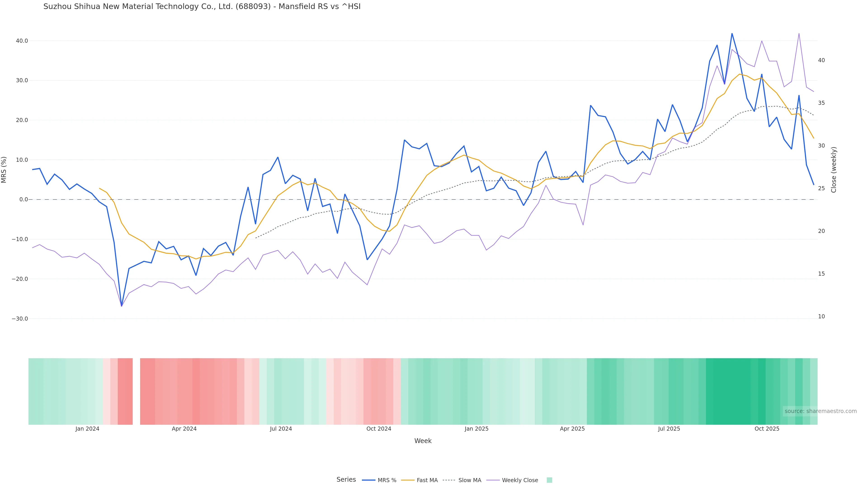Click the purple Weekly Close legend line
The image size is (868, 488).
[493, 480]
